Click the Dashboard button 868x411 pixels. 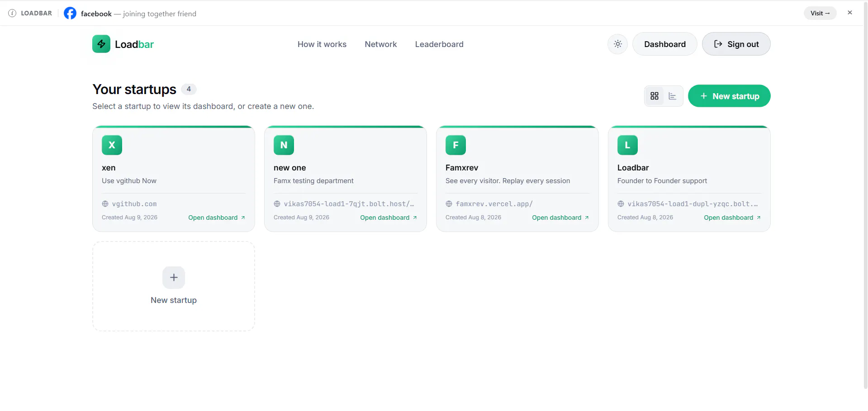(x=664, y=44)
